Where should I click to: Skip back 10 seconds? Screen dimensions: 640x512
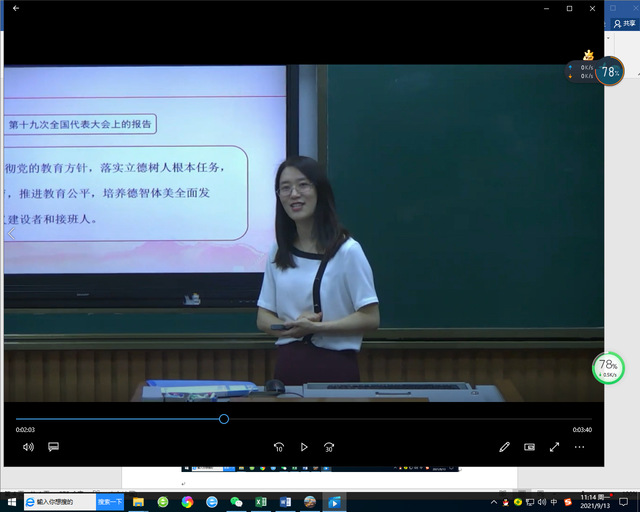pos(279,447)
